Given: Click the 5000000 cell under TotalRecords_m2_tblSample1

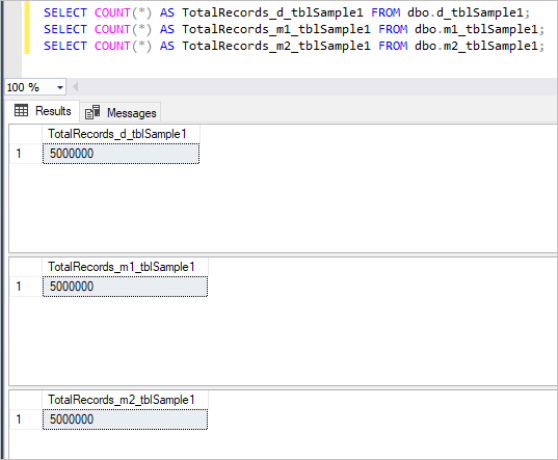Looking at the screenshot, I should click(x=125, y=419).
